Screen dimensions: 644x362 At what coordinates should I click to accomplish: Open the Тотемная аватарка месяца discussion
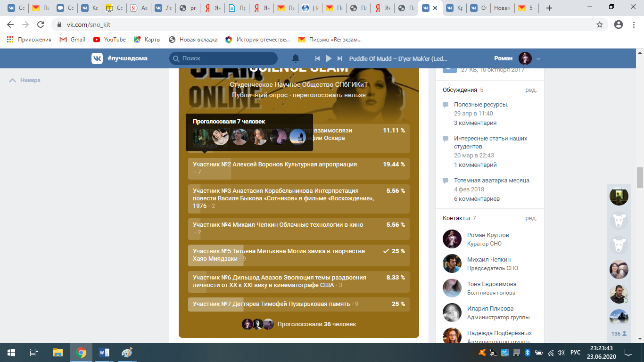pos(492,181)
